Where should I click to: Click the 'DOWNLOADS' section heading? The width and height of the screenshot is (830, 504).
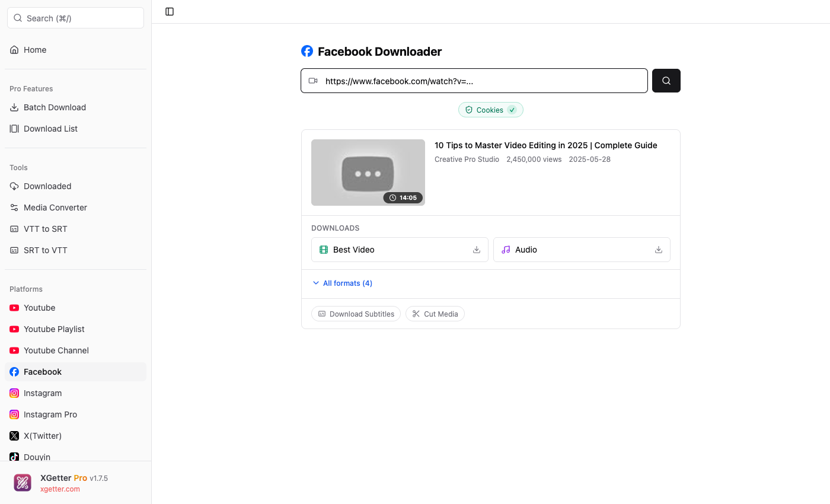click(x=336, y=228)
